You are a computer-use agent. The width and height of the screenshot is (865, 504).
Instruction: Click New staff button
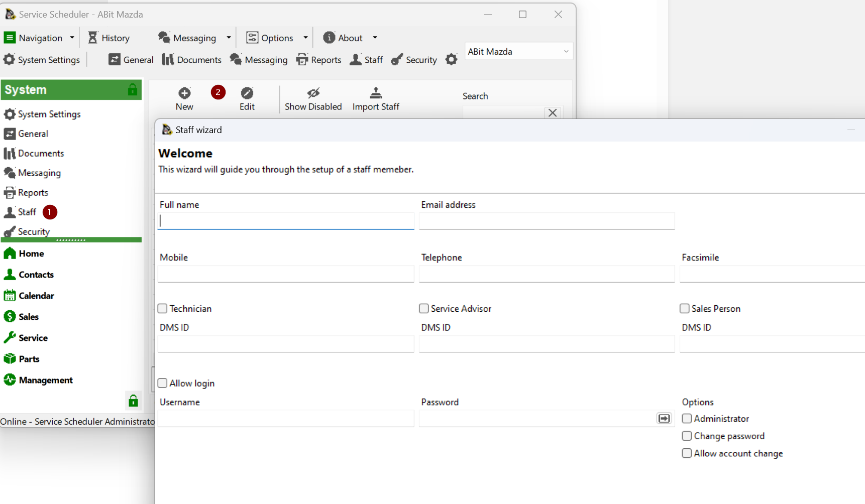coord(184,99)
